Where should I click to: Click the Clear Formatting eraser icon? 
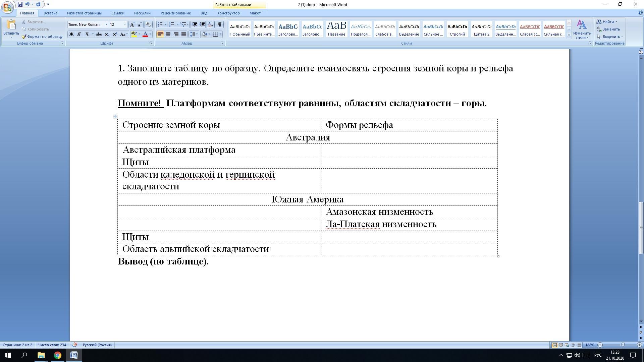pyautogui.click(x=148, y=24)
